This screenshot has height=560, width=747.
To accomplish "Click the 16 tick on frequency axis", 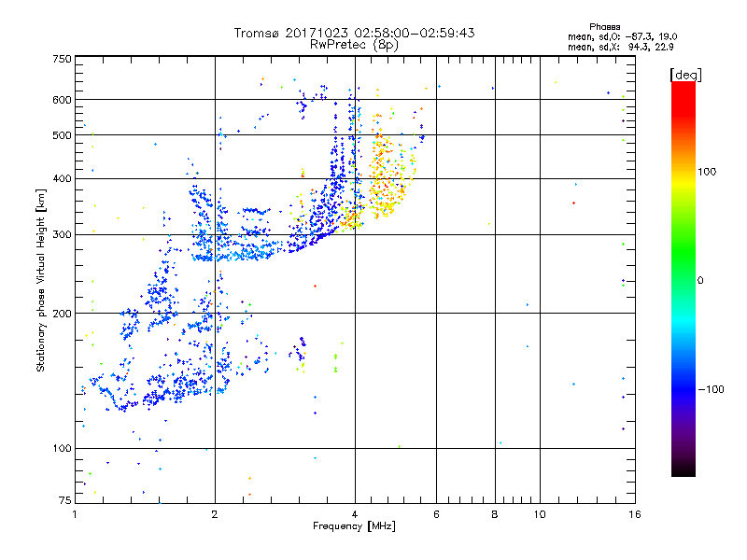I will (632, 515).
